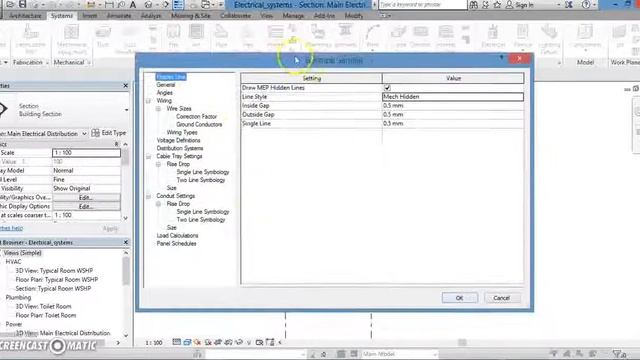
Task: Collapse Rise Drop under Conduit Settings
Action: [x=158, y=204]
